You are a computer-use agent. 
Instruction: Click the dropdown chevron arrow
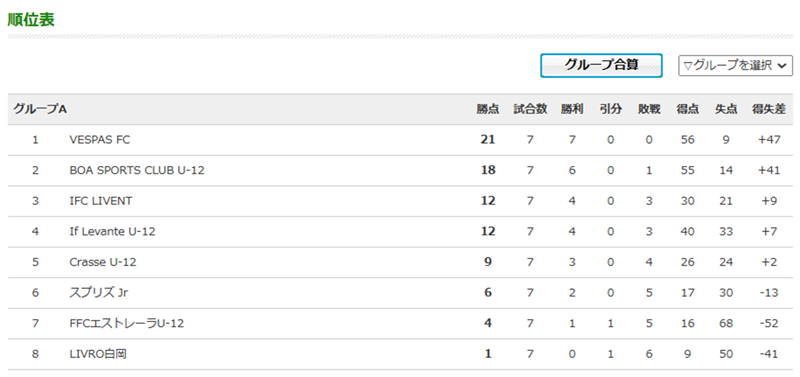point(783,66)
